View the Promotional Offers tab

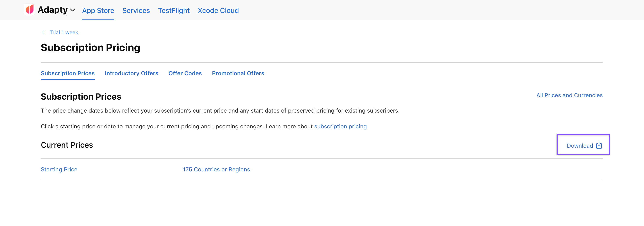[x=238, y=73]
